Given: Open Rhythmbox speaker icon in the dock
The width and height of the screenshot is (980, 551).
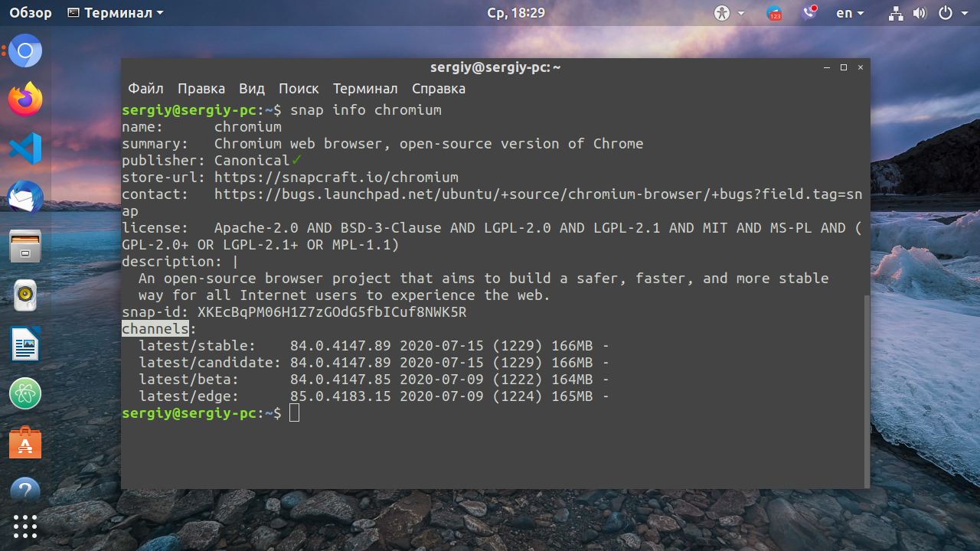Looking at the screenshot, I should click(25, 295).
